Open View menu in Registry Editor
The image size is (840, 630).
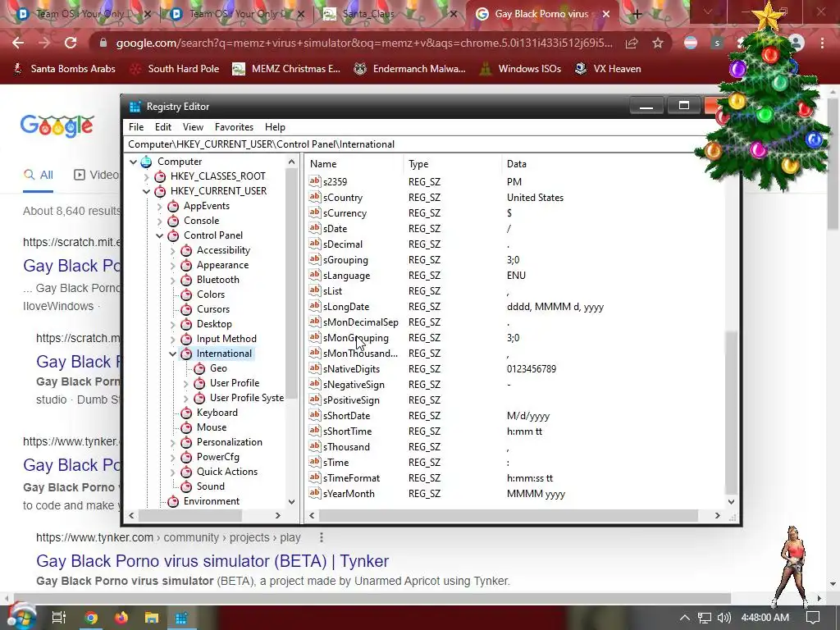193,127
